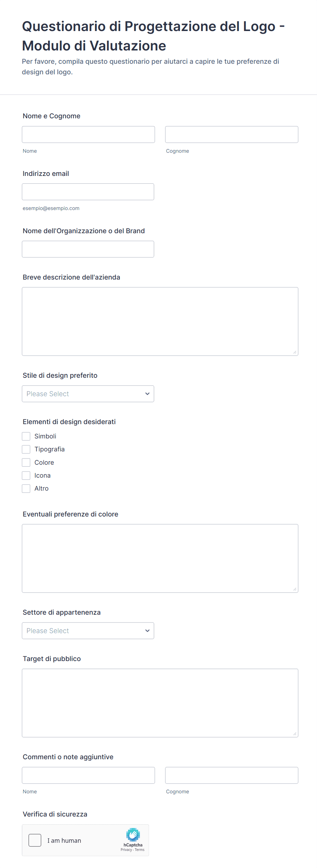Enable the Simboli checkbox
This screenshot has height=868, width=317.
click(x=26, y=436)
